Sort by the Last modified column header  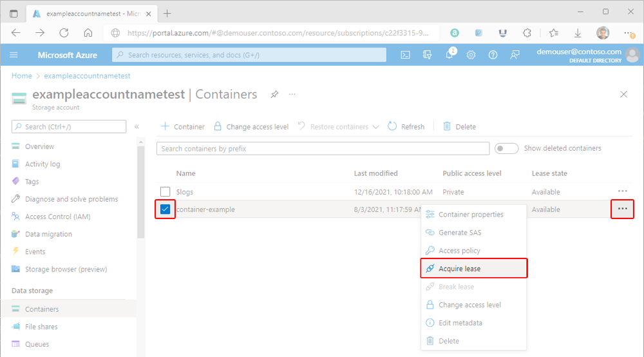pyautogui.click(x=376, y=173)
